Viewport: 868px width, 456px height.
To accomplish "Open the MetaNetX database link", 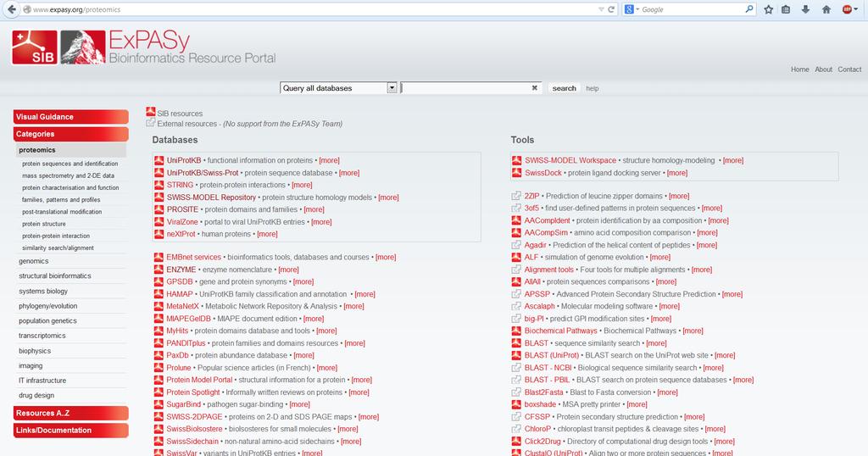I will click(x=183, y=306).
